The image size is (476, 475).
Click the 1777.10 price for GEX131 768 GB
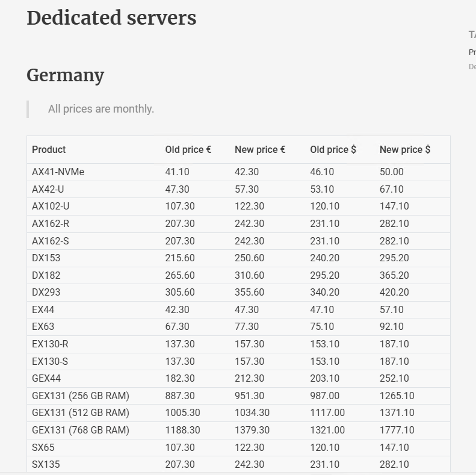coord(397,430)
